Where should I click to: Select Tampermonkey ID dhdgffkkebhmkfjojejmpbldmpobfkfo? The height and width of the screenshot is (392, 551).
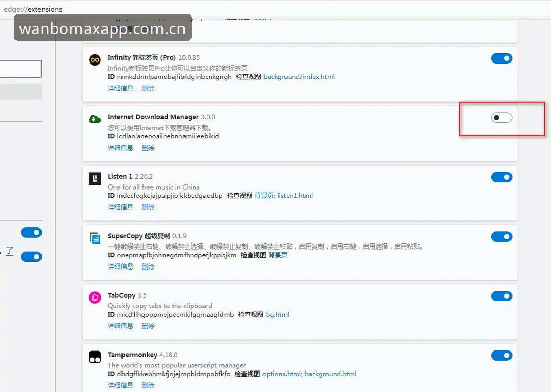[174, 374]
